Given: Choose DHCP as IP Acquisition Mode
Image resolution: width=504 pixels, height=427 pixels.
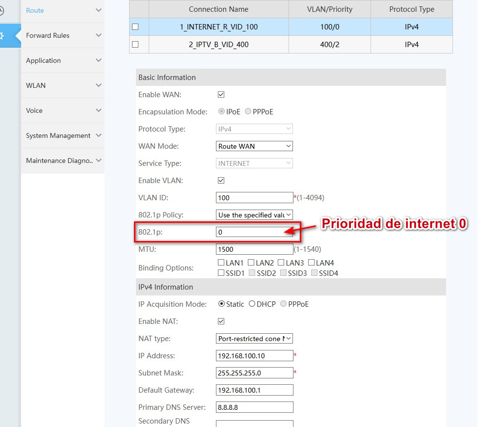Looking at the screenshot, I should tap(252, 304).
